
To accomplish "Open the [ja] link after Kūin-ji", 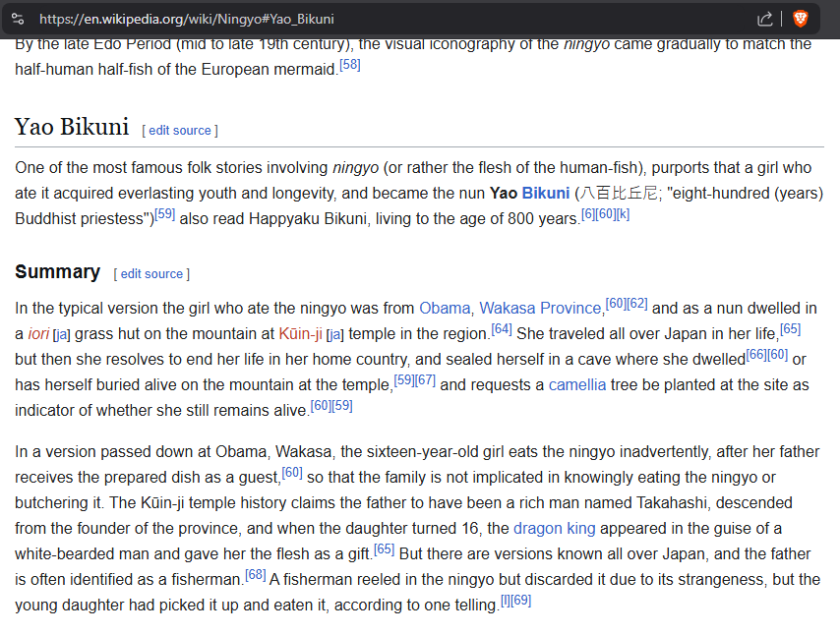I will click(x=334, y=334).
